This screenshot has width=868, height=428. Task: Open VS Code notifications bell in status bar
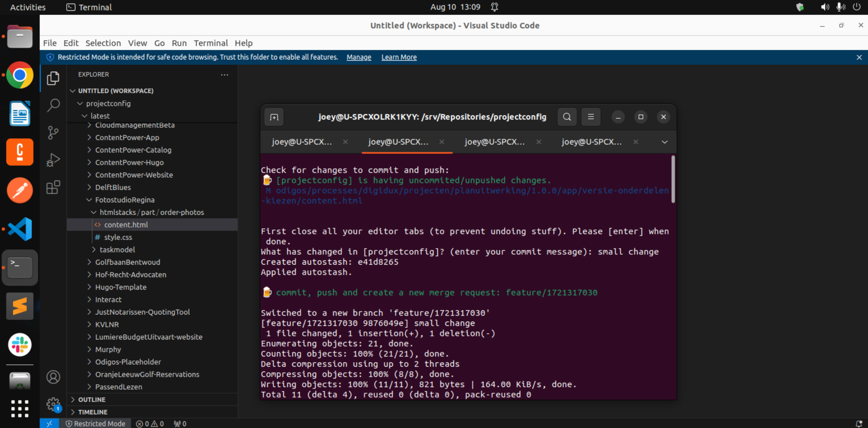(858, 423)
